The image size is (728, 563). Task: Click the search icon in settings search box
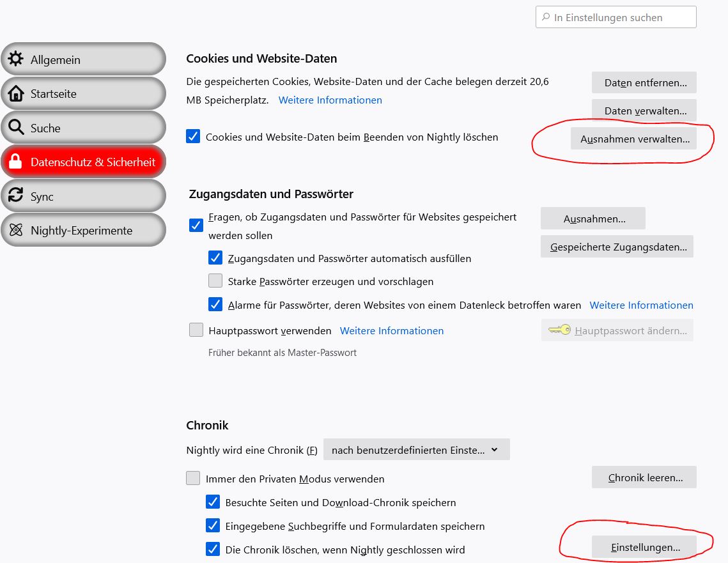(x=546, y=17)
